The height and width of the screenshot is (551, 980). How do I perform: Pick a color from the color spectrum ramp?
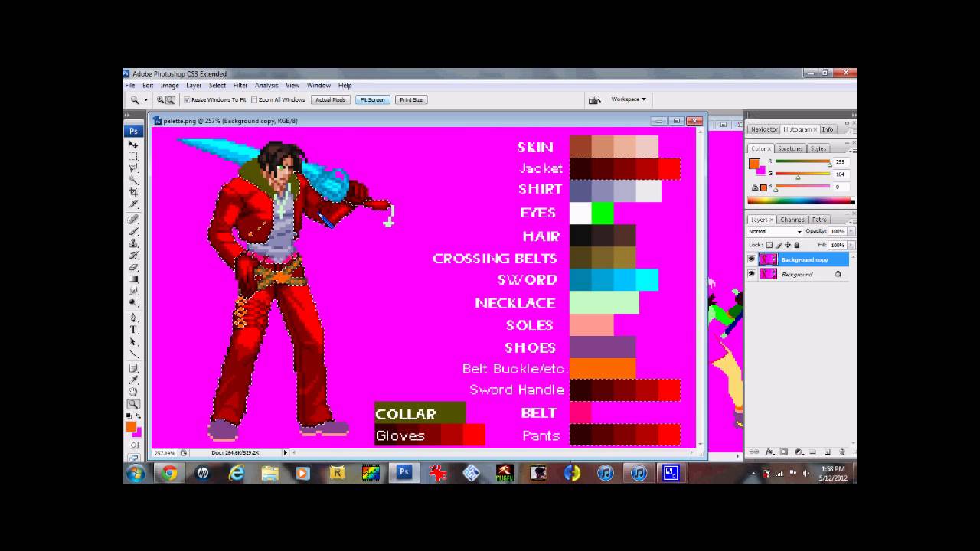coord(801,201)
